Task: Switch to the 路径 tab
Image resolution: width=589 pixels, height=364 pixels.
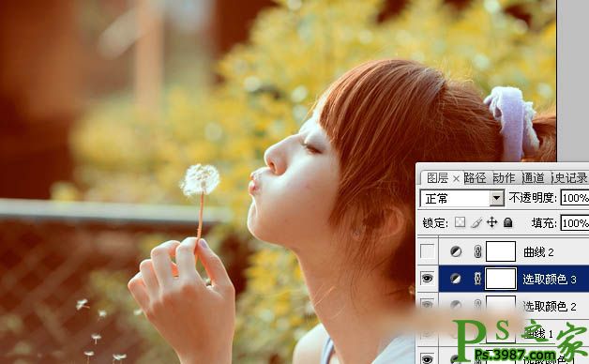Action: point(476,178)
